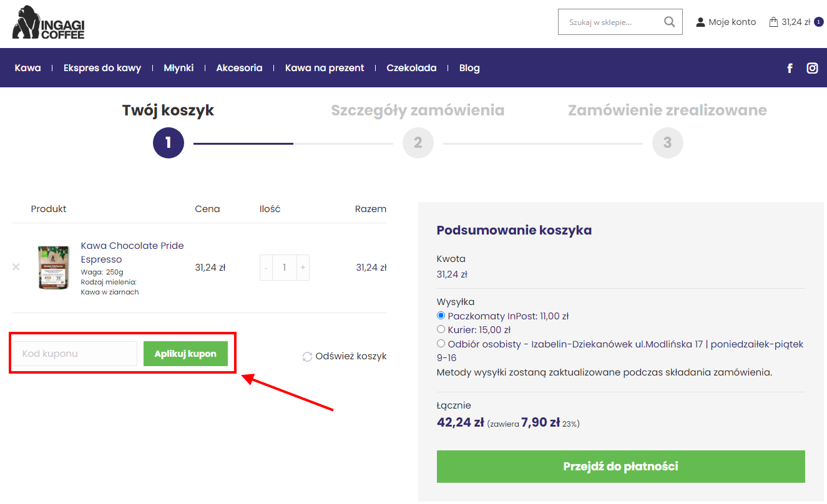Image resolution: width=827 pixels, height=504 pixels.
Task: Go to Akcesoria category
Action: click(x=239, y=68)
